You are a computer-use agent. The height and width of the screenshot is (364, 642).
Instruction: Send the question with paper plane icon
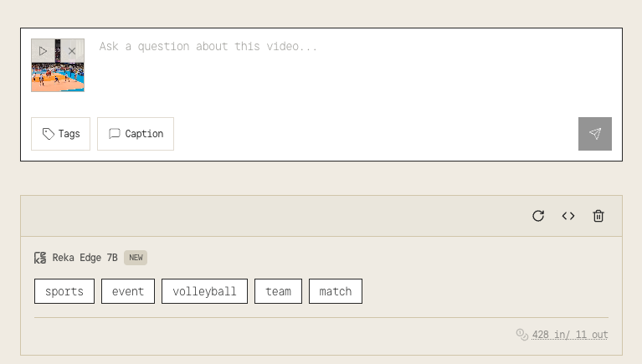594,134
